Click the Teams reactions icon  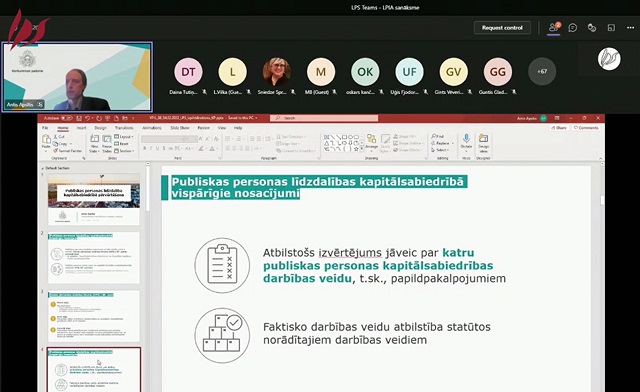pos(592,28)
